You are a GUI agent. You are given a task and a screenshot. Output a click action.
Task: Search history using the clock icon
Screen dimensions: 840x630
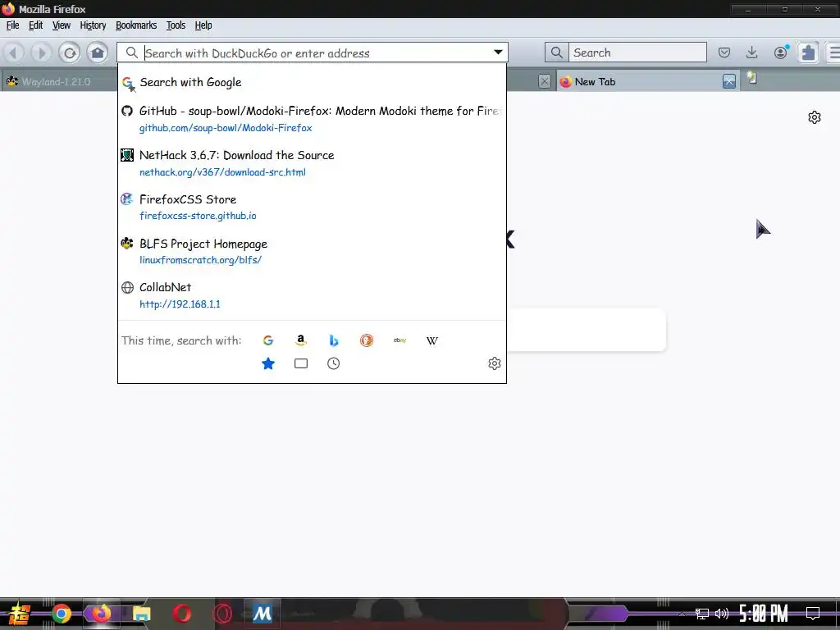(x=333, y=363)
